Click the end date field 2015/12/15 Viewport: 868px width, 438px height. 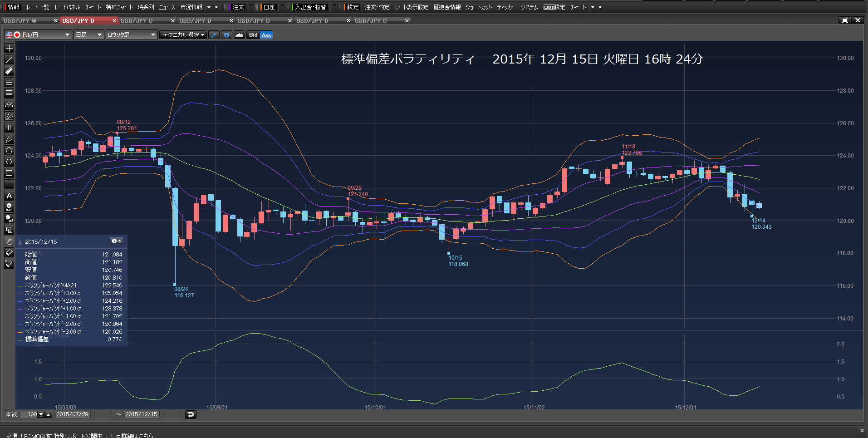[x=142, y=414]
